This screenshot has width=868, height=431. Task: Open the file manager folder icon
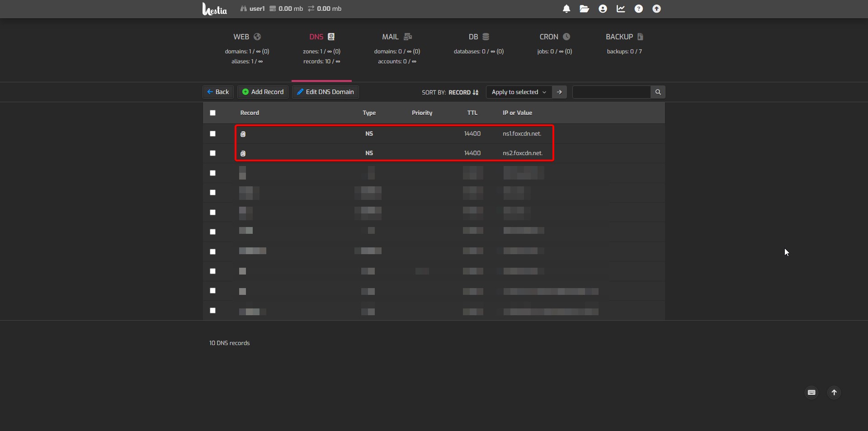point(584,9)
